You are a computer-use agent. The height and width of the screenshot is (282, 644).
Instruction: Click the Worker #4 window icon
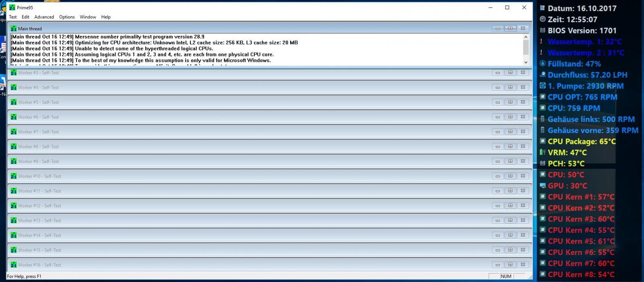[14, 87]
